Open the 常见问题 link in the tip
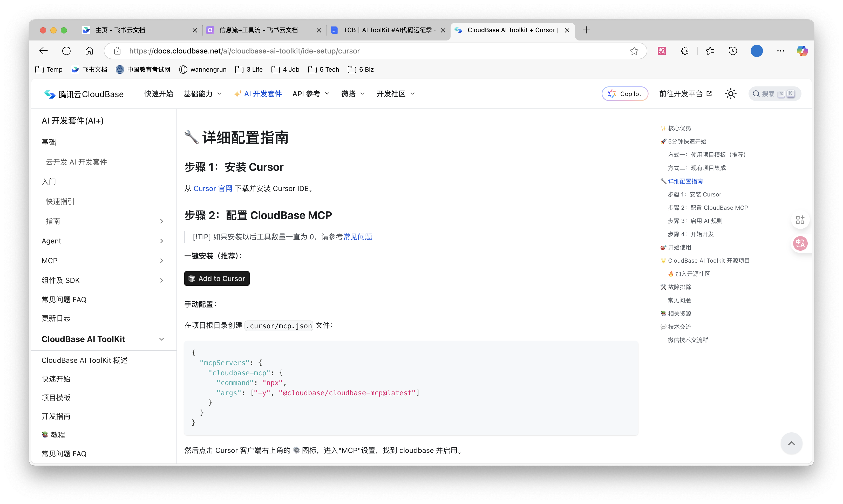Viewport: 843px width, 504px height. (x=357, y=237)
